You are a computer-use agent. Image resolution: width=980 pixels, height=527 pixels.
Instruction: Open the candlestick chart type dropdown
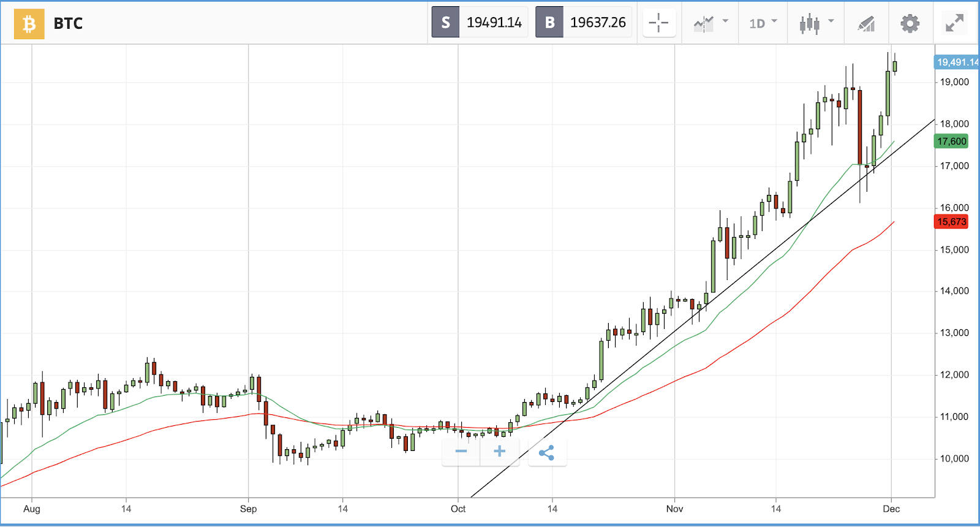[x=816, y=23]
